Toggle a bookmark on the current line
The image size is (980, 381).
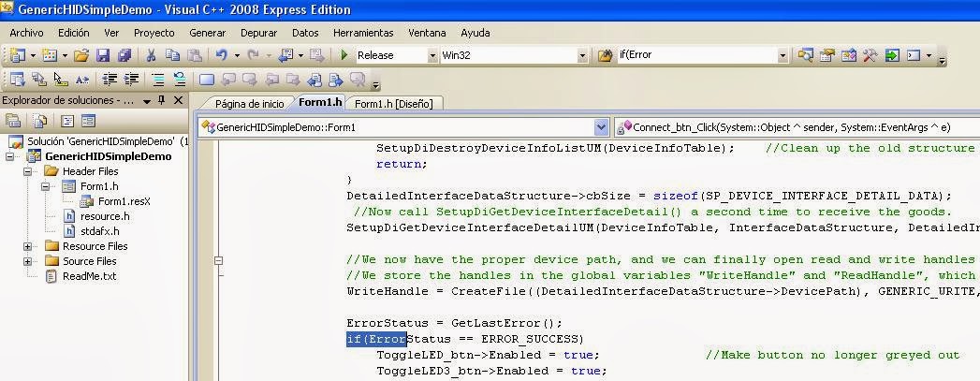click(x=207, y=80)
